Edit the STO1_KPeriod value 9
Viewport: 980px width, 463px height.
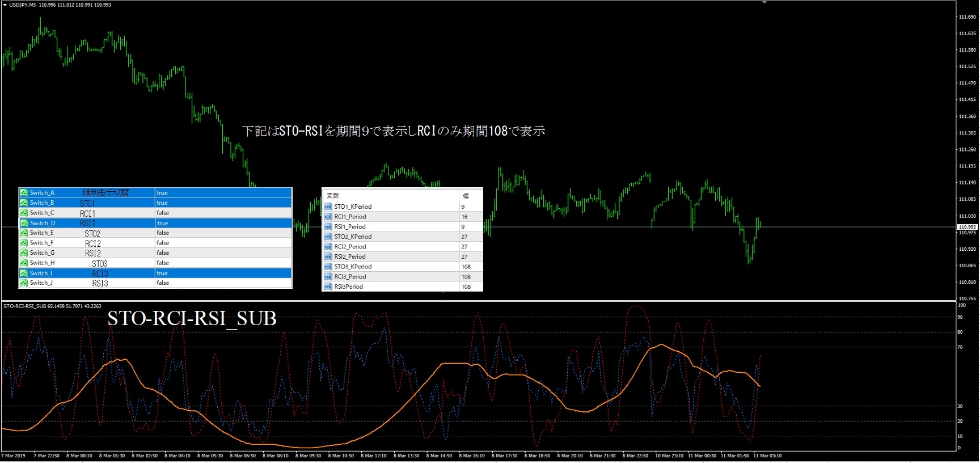(463, 207)
